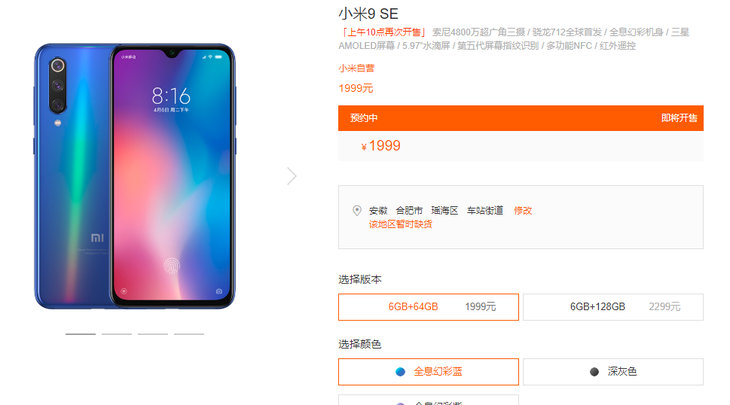Screen dimensions: 730x405
Task: Show next product image with right chevron
Action: click(292, 176)
